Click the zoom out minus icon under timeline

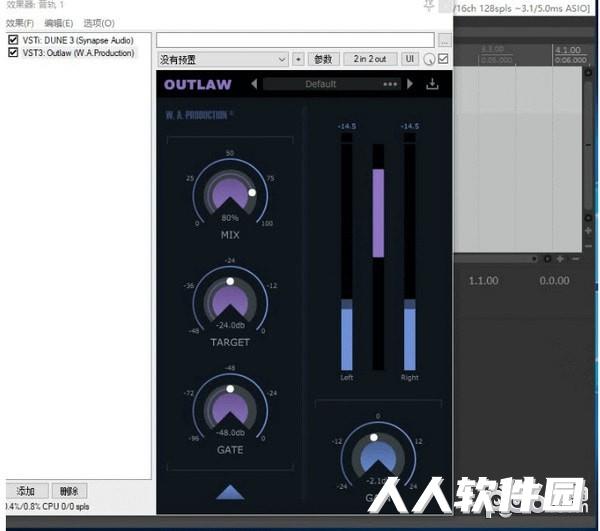(575, 259)
